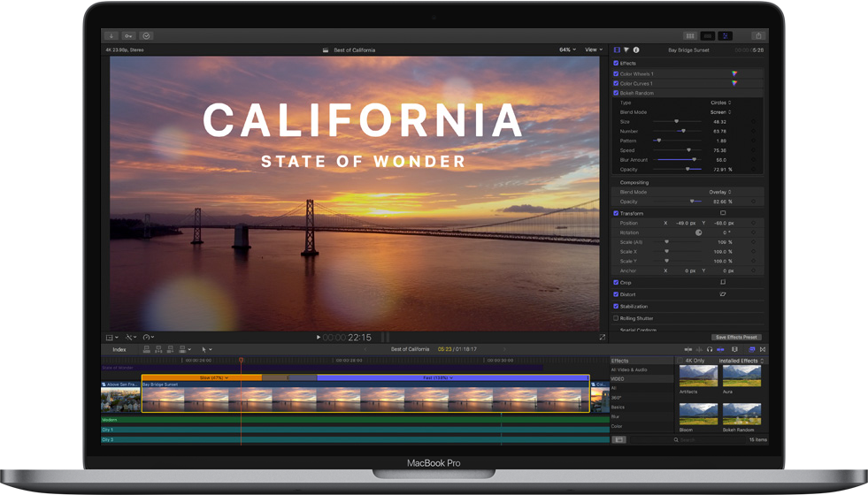
Task: Disable the Color Curves 1 effect
Action: pos(616,83)
